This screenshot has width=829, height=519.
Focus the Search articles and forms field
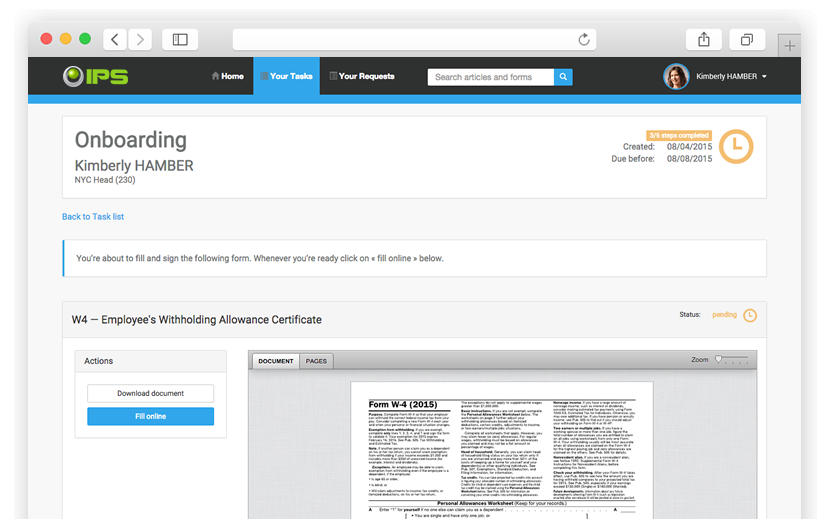(x=491, y=77)
